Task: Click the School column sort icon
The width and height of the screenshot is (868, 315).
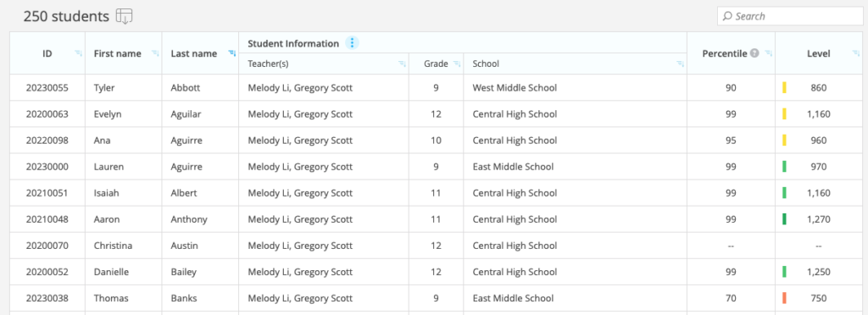Action: (681, 64)
